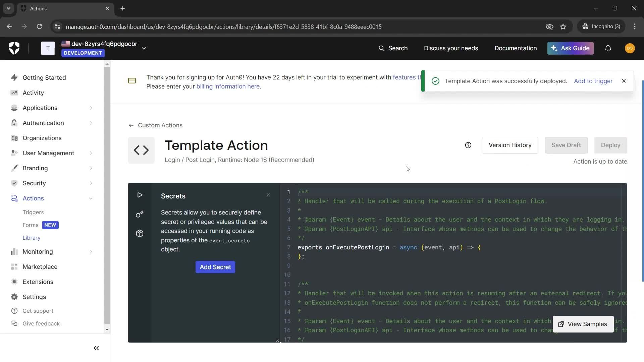
Task: Open Version History
Action: (510, 145)
